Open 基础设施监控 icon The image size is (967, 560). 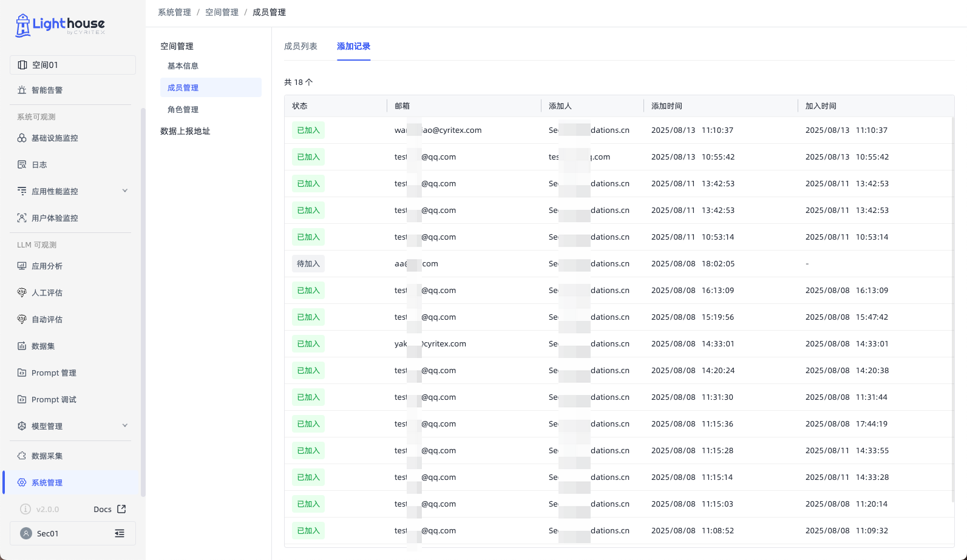[22, 138]
